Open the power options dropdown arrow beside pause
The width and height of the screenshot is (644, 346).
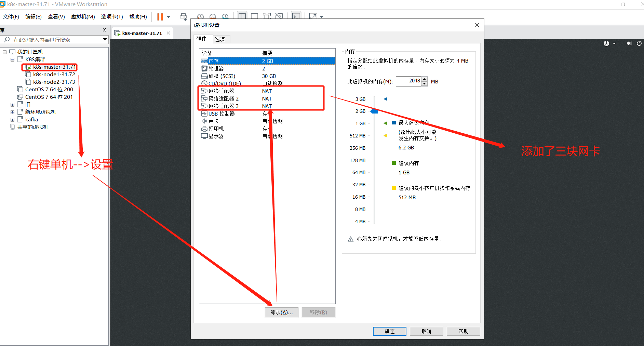coord(169,17)
